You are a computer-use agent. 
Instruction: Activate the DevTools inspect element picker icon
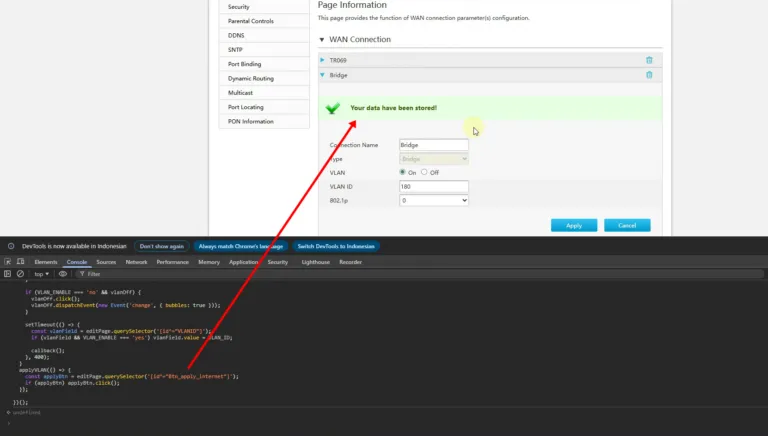pyautogui.click(x=8, y=262)
